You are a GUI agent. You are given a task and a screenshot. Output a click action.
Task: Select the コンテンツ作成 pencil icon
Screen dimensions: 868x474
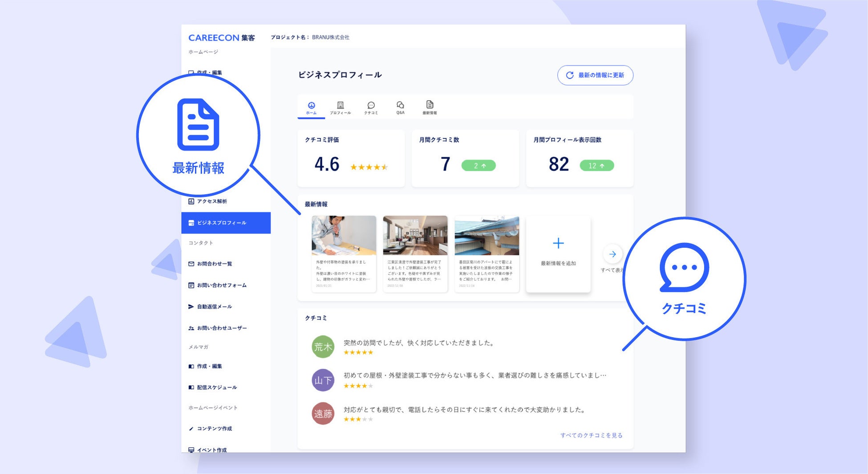(x=191, y=429)
